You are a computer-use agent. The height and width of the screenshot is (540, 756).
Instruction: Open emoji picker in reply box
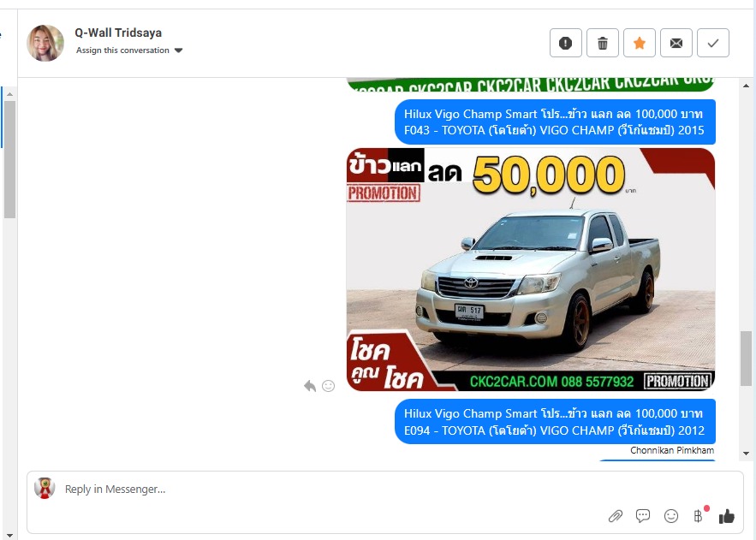pyautogui.click(x=671, y=516)
